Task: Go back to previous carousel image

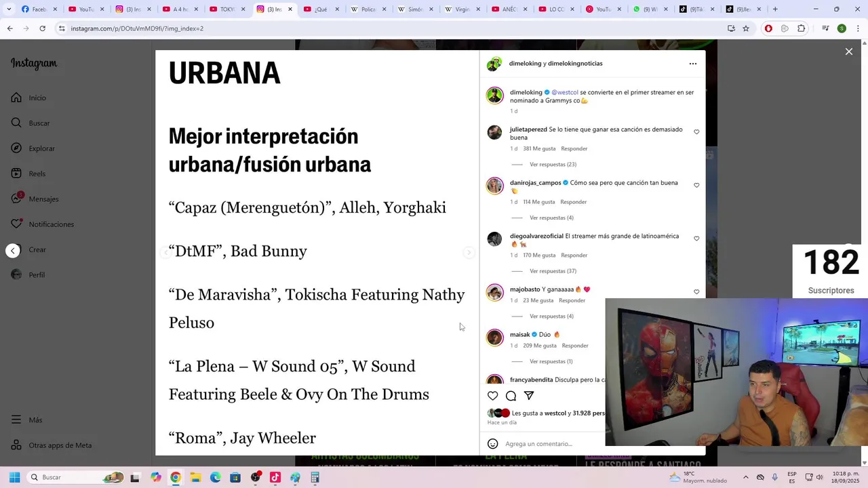Action: [x=165, y=252]
